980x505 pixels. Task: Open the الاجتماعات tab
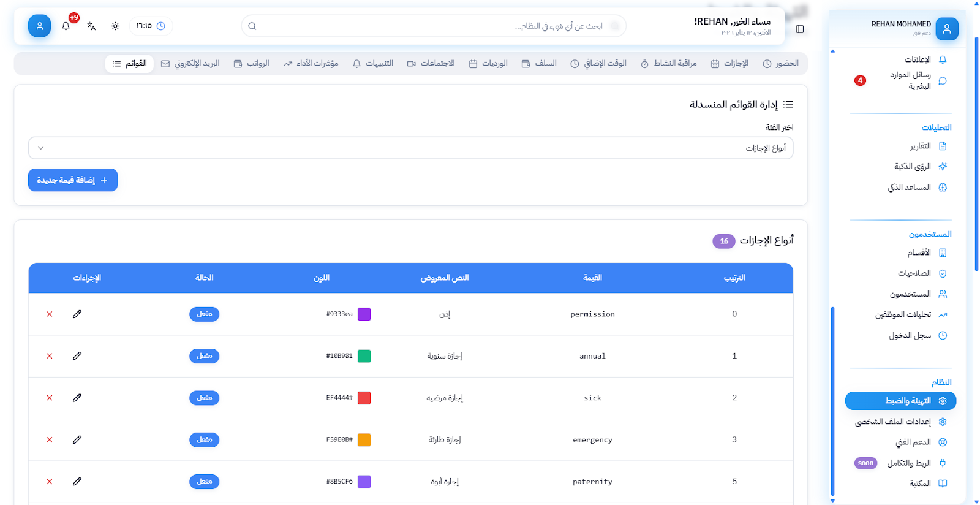(x=431, y=64)
